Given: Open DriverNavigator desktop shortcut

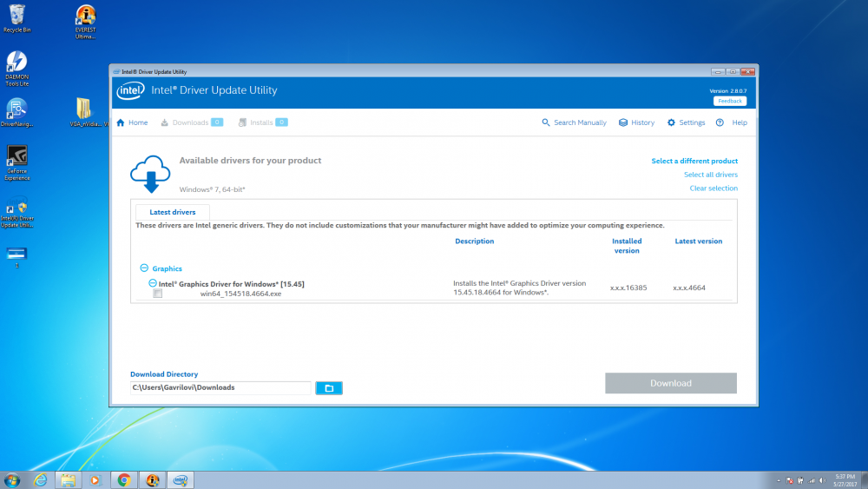Looking at the screenshot, I should (x=17, y=112).
